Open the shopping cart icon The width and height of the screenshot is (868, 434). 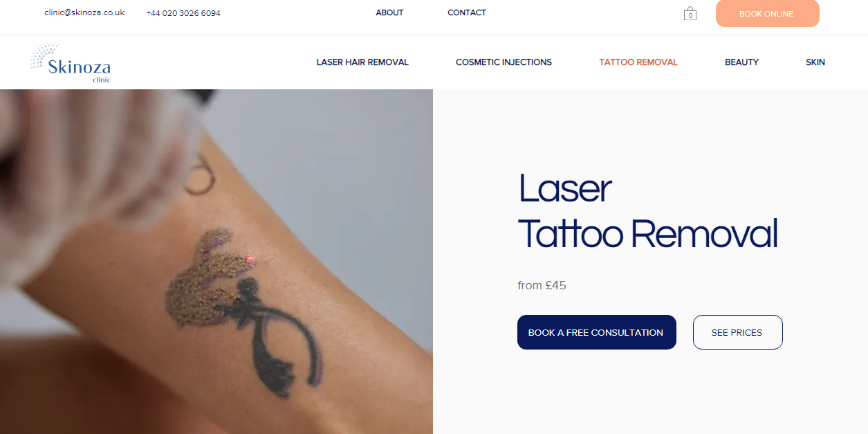click(690, 13)
